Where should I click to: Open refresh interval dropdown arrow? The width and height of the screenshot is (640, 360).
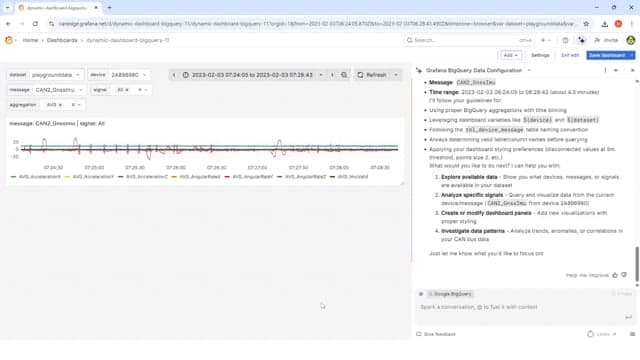pos(396,75)
